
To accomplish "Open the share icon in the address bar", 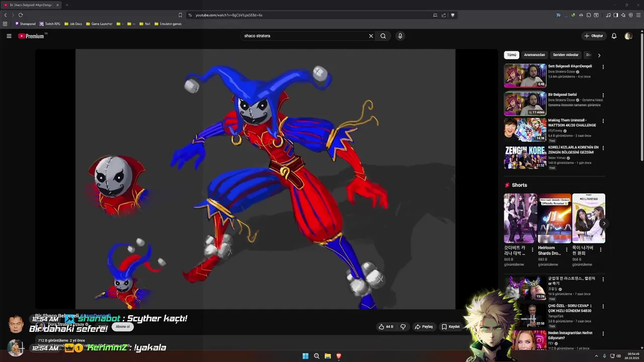I will click(444, 15).
